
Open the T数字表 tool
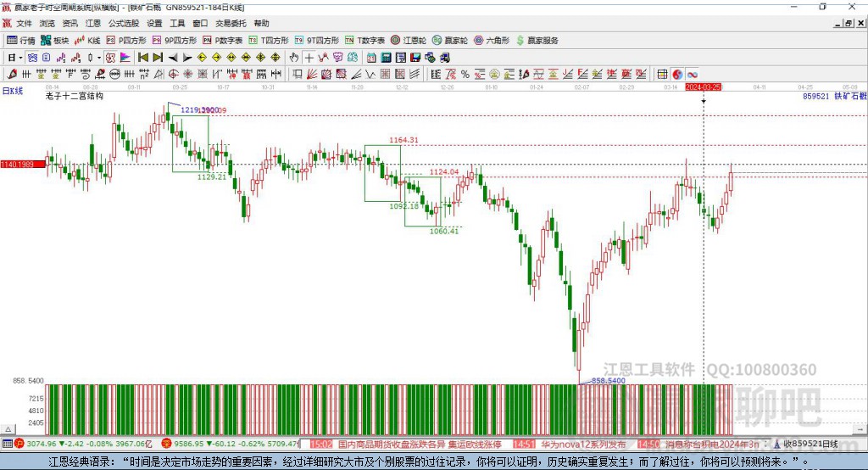[364, 41]
